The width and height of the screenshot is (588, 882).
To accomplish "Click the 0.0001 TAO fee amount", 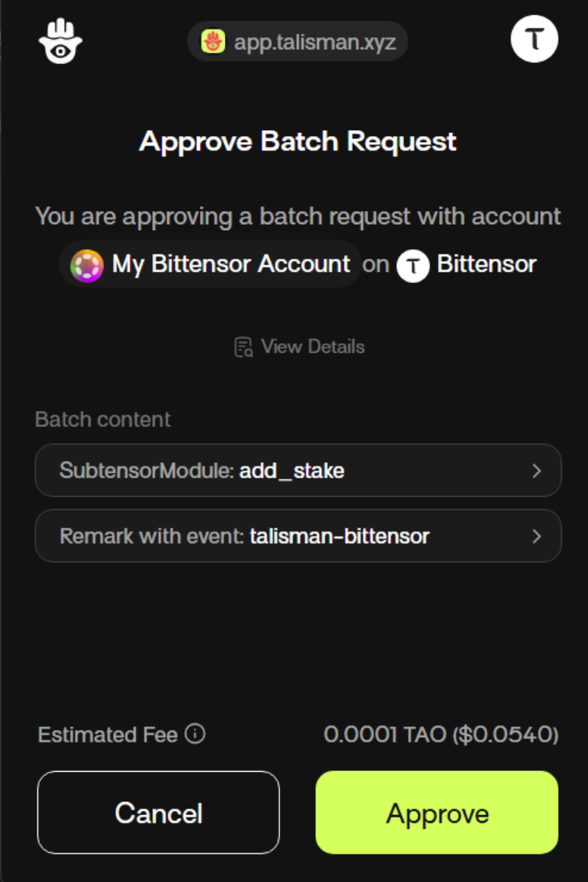I will click(x=440, y=734).
